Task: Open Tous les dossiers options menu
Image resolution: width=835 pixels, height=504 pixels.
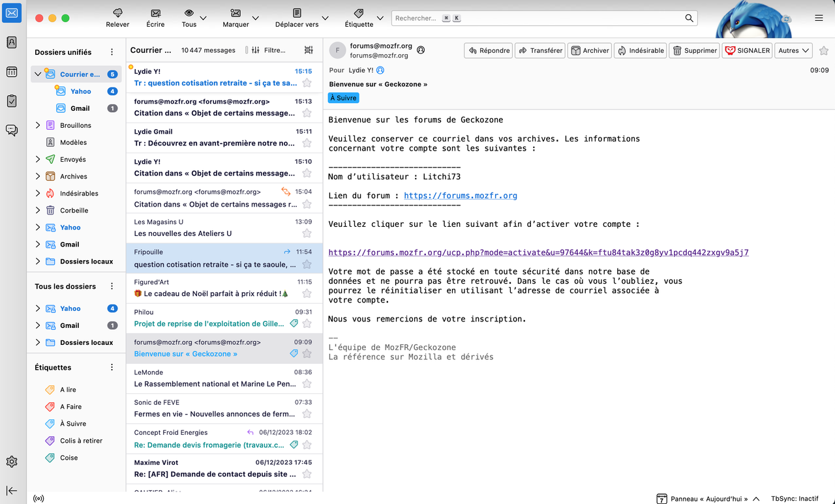Action: (112, 286)
